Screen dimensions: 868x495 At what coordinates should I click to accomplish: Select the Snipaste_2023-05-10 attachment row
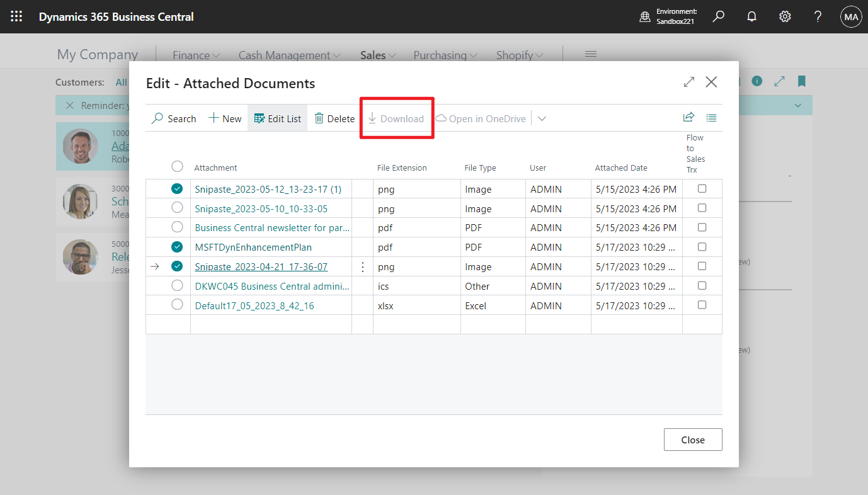pos(177,208)
